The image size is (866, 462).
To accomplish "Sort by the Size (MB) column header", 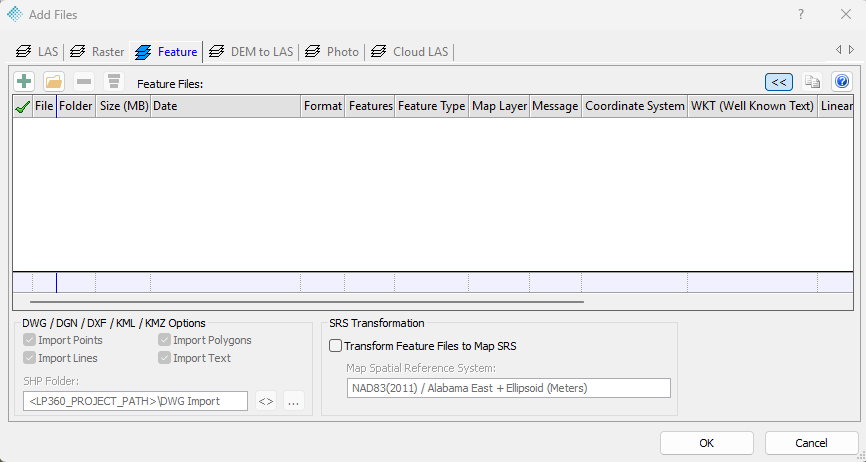I will (123, 107).
